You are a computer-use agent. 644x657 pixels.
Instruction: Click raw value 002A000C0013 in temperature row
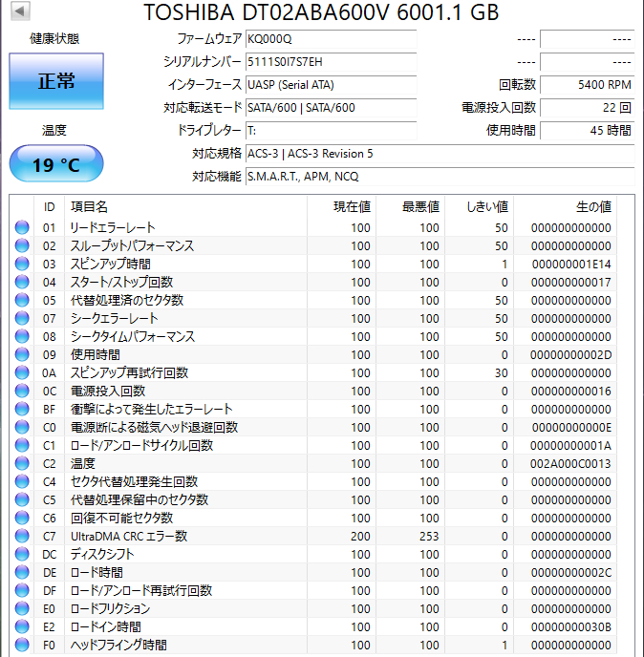(x=570, y=464)
